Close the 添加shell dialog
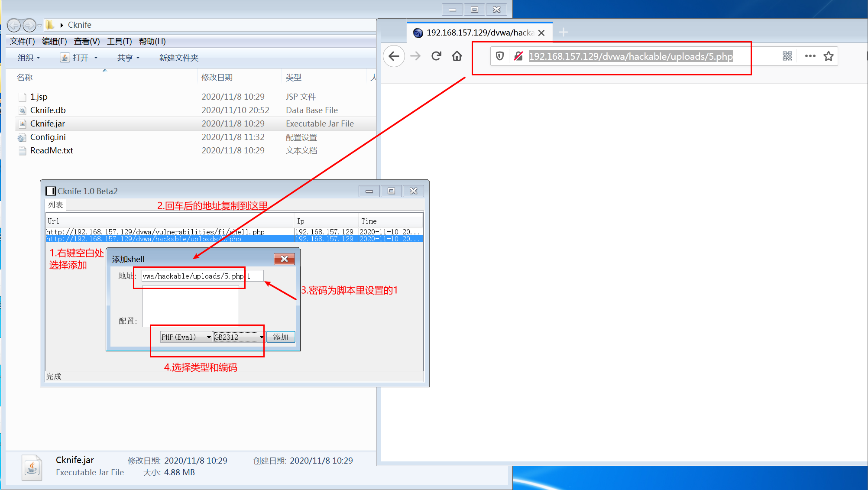The image size is (868, 490). (284, 259)
